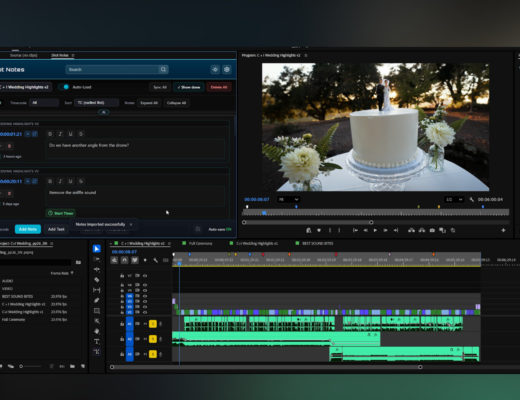Image resolution: width=520 pixels, height=400 pixels.
Task: Toggle the Auto-save switch
Action: pyautogui.click(x=229, y=229)
